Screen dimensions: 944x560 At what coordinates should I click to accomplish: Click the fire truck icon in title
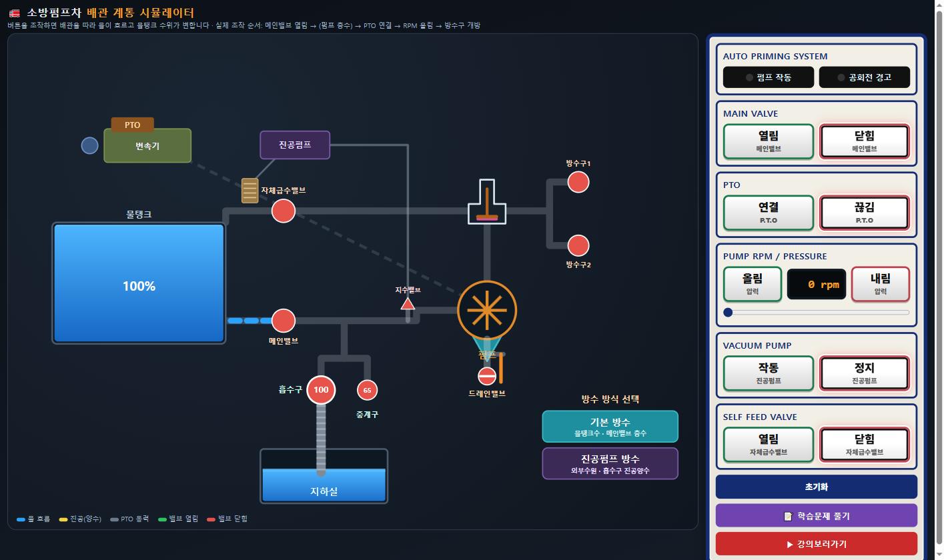tap(14, 13)
